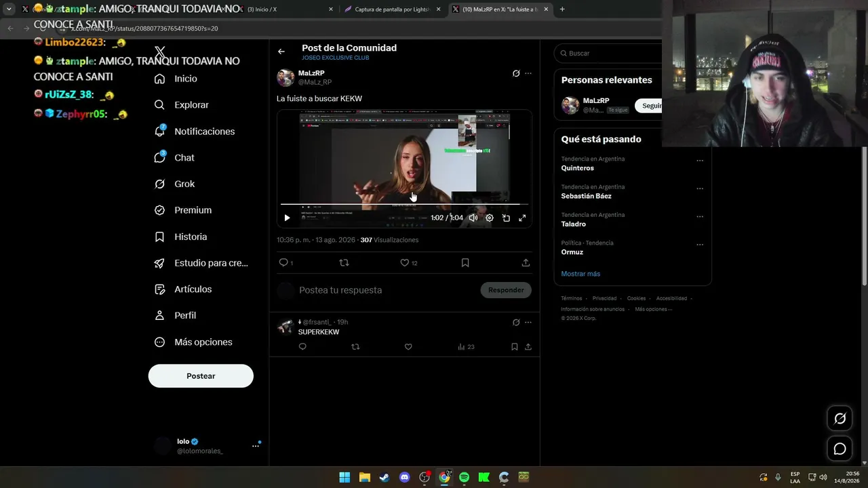
Task: Open video settings gear
Action: (490, 218)
